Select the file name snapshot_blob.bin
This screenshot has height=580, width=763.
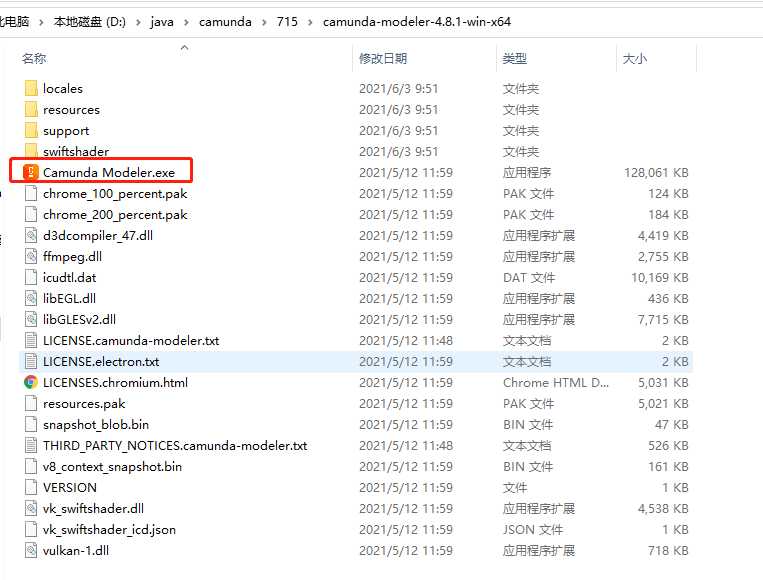pyautogui.click(x=96, y=424)
